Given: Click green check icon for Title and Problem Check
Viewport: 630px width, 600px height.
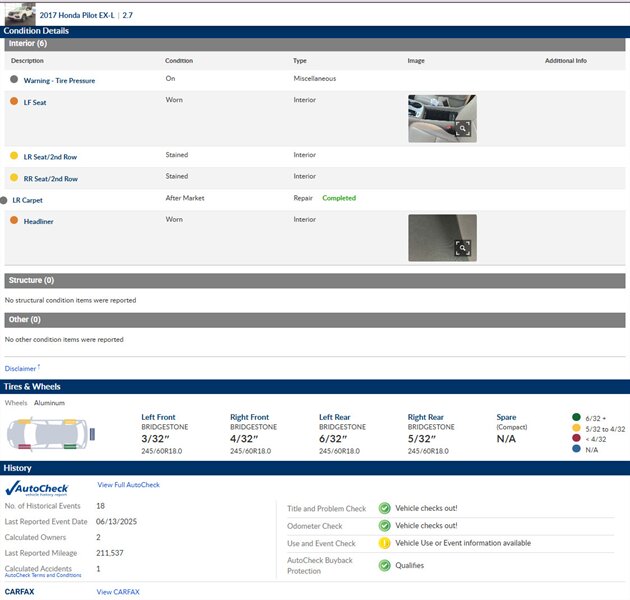Looking at the screenshot, I should (x=385, y=508).
